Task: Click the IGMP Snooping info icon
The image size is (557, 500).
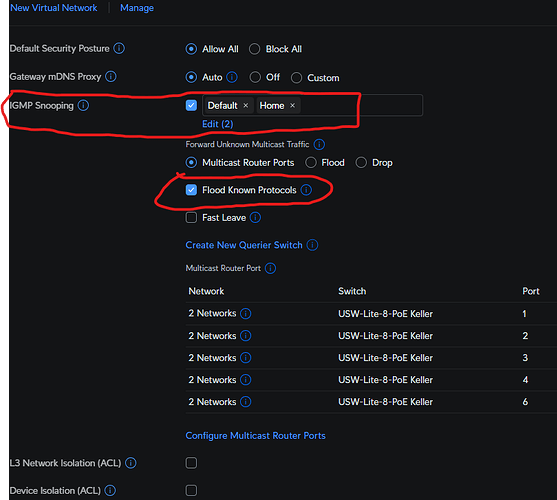Action: coord(83,105)
